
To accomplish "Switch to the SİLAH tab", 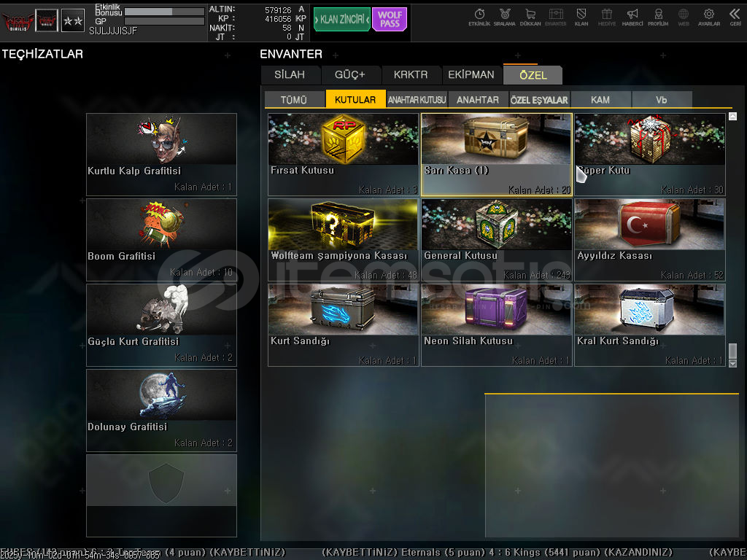I will coord(290,75).
